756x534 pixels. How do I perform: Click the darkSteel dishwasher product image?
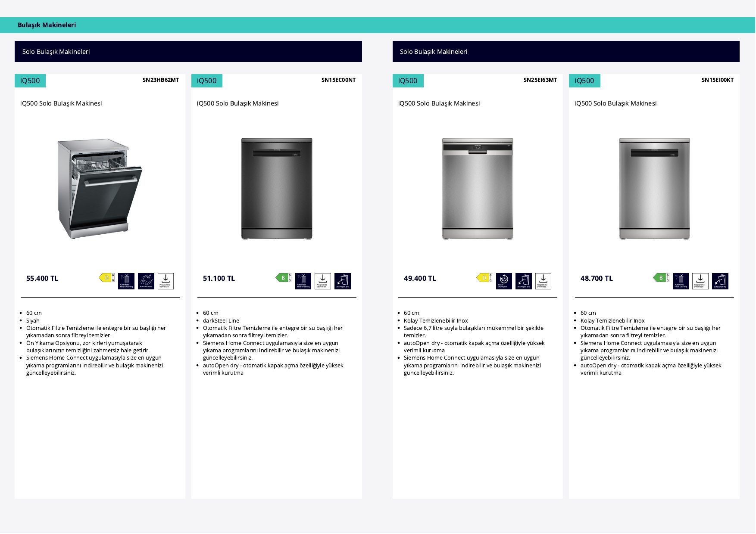tap(277, 189)
